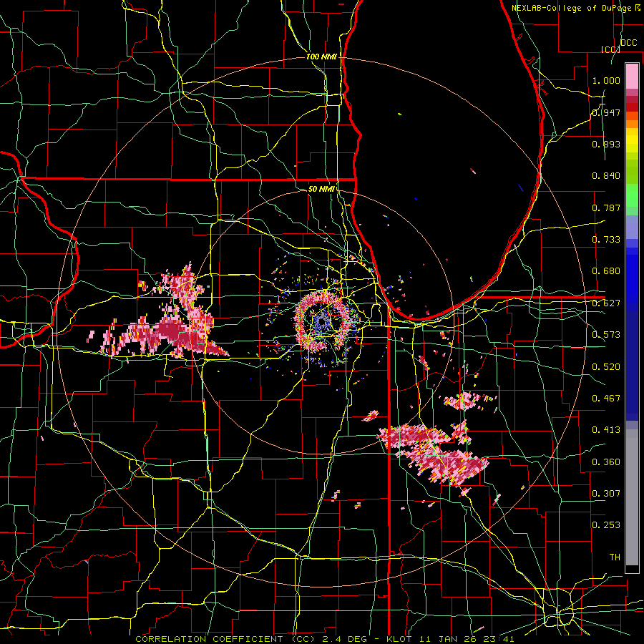This screenshot has width=644, height=644.
Task: Pick the bright green segment of the color bar
Action: 632,195
